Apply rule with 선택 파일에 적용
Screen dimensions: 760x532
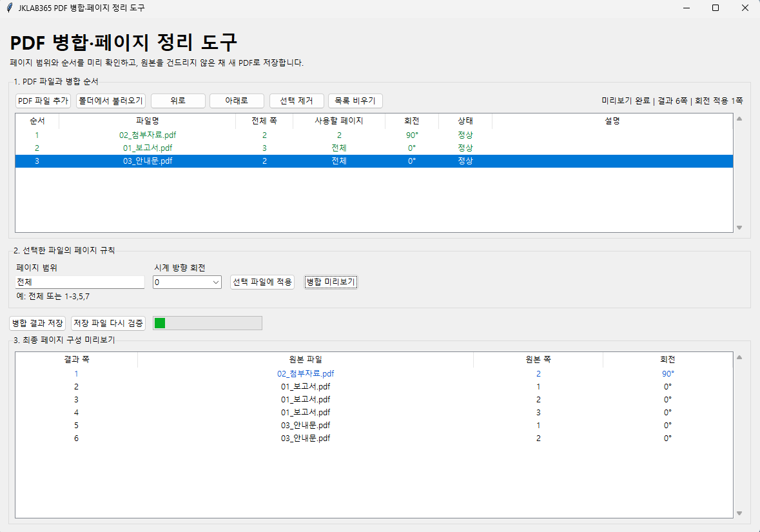coord(262,282)
